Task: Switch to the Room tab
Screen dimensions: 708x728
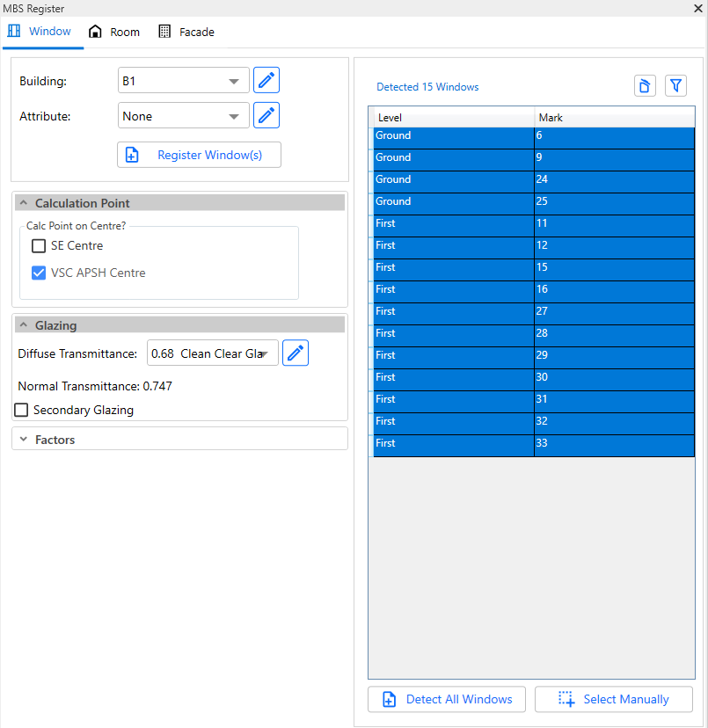Action: click(x=114, y=31)
